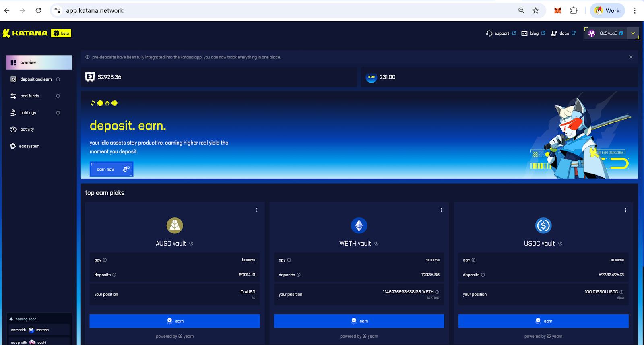Click the holdings hand-coin icon

(13, 113)
